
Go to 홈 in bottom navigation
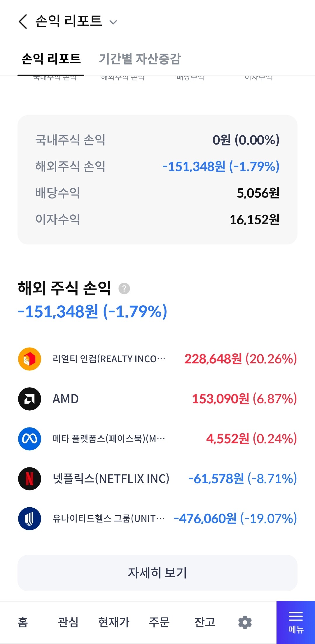(x=23, y=622)
